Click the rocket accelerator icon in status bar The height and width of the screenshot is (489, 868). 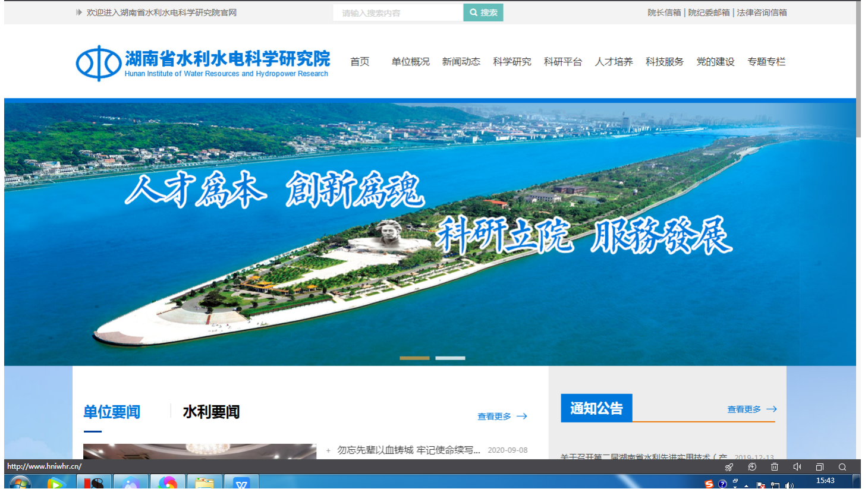729,467
